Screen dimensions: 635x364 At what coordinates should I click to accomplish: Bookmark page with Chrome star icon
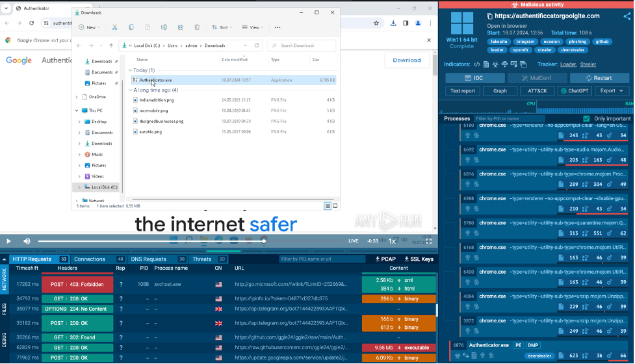tap(376, 23)
